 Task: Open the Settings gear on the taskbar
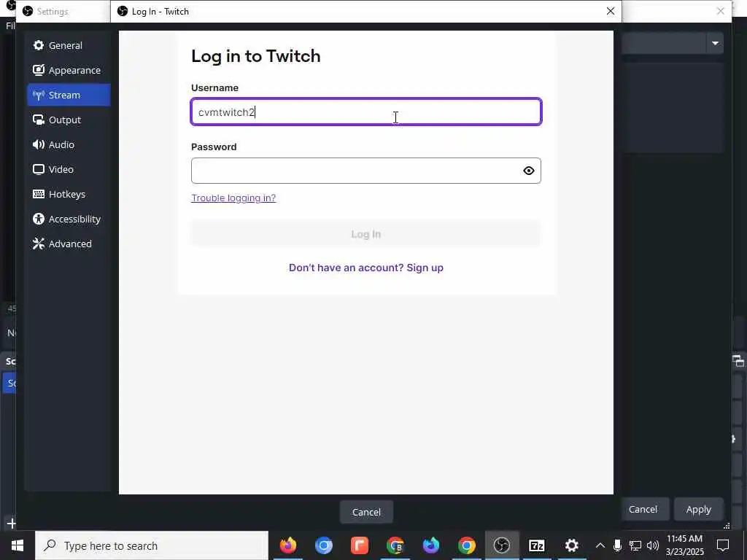(x=572, y=545)
